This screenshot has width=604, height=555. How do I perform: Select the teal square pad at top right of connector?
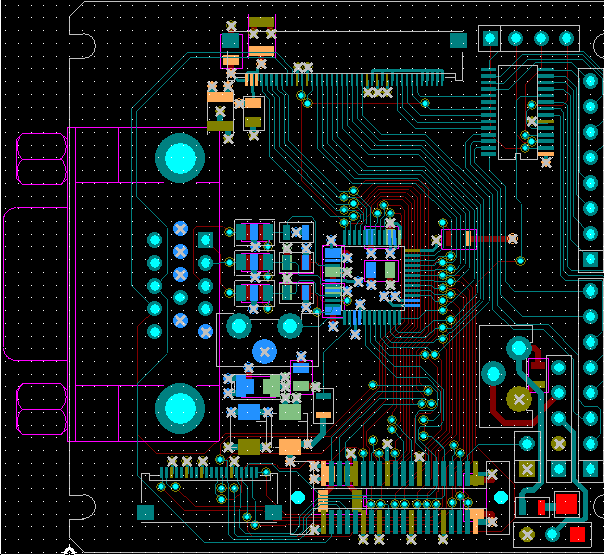click(458, 40)
